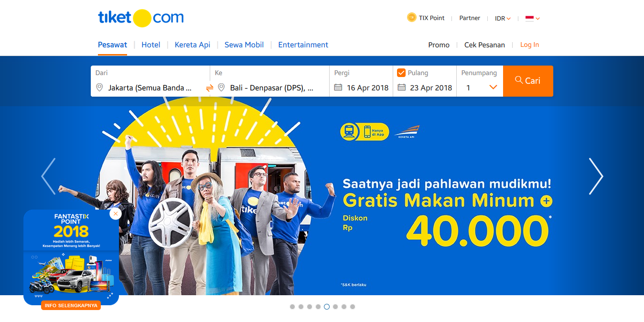
Task: Go to the previous banner with the left arrow
Action: tap(48, 177)
